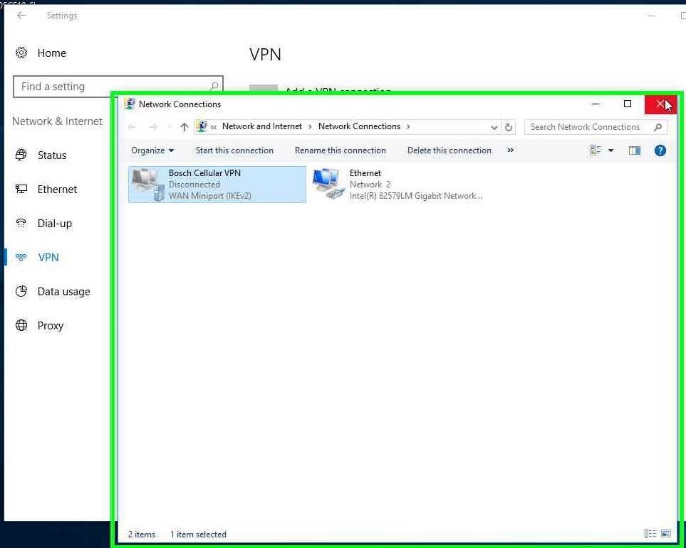The height and width of the screenshot is (548, 686).
Task: Minimize the Network Connections window
Action: (x=595, y=104)
